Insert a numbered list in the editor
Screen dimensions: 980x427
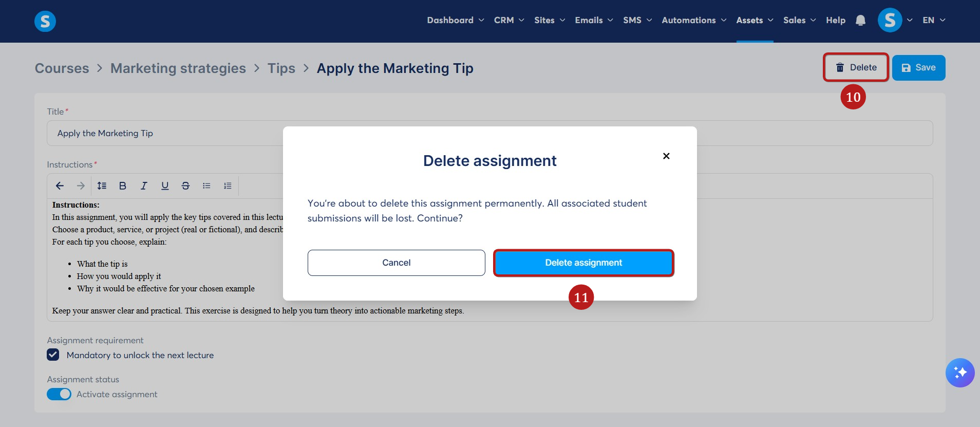pos(228,186)
